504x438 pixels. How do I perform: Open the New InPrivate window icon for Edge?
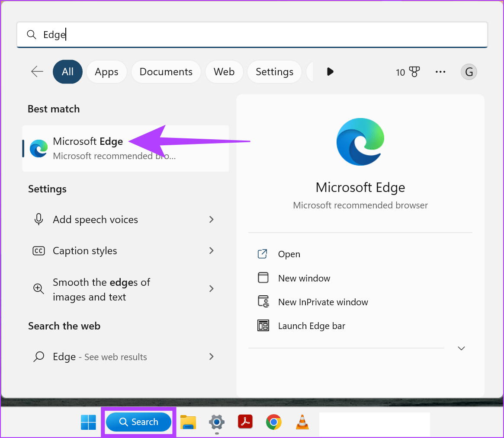click(263, 301)
